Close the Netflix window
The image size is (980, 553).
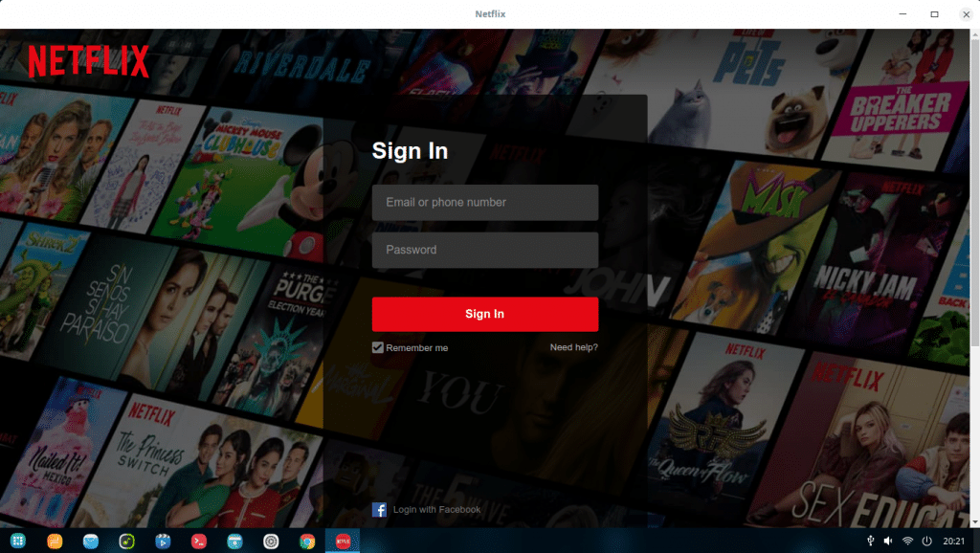click(x=967, y=13)
